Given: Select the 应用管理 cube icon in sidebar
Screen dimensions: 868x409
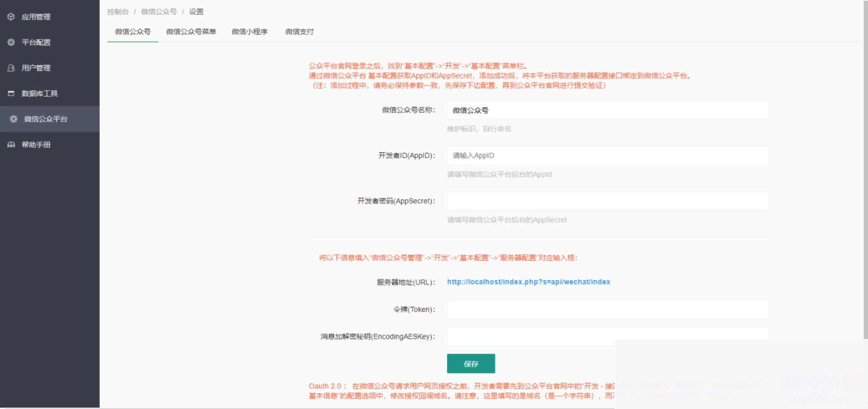Looking at the screenshot, I should pyautogui.click(x=11, y=17).
